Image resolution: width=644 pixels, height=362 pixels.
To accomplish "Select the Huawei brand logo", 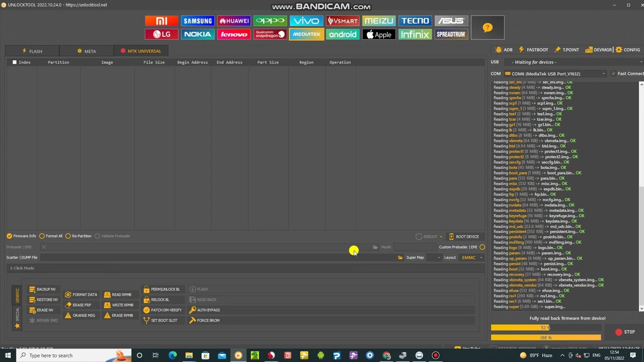I will point(234,21).
